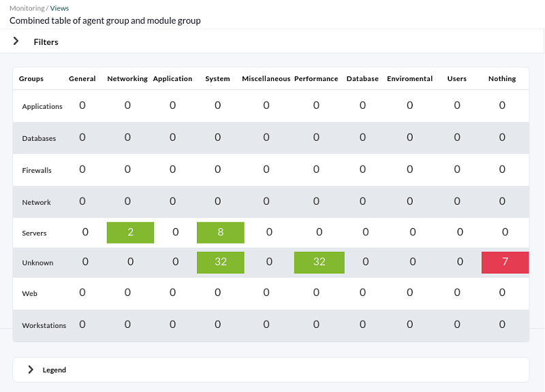This screenshot has width=545, height=392.
Task: Select the Servers group row label
Action: pos(34,233)
